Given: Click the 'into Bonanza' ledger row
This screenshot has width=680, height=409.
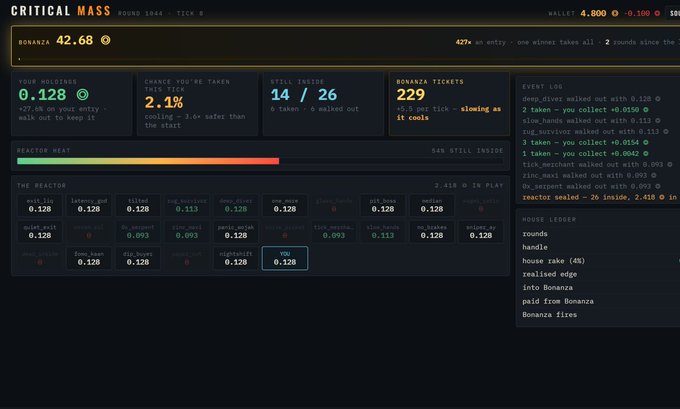Looking at the screenshot, I should point(601,288).
